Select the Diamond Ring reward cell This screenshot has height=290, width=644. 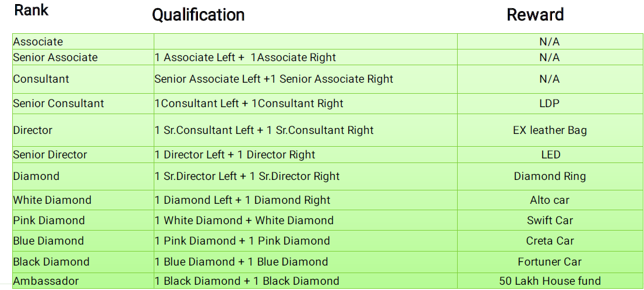click(549, 176)
